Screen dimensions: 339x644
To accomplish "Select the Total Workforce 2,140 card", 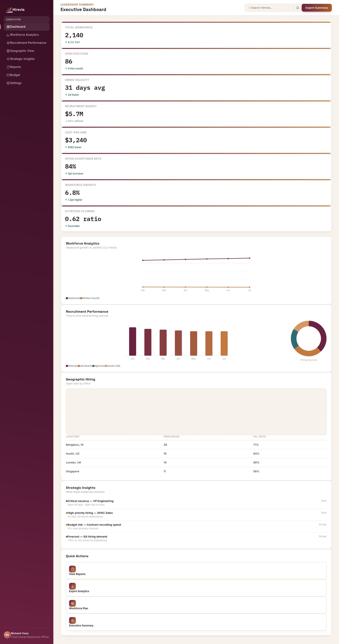I will pos(196,35).
